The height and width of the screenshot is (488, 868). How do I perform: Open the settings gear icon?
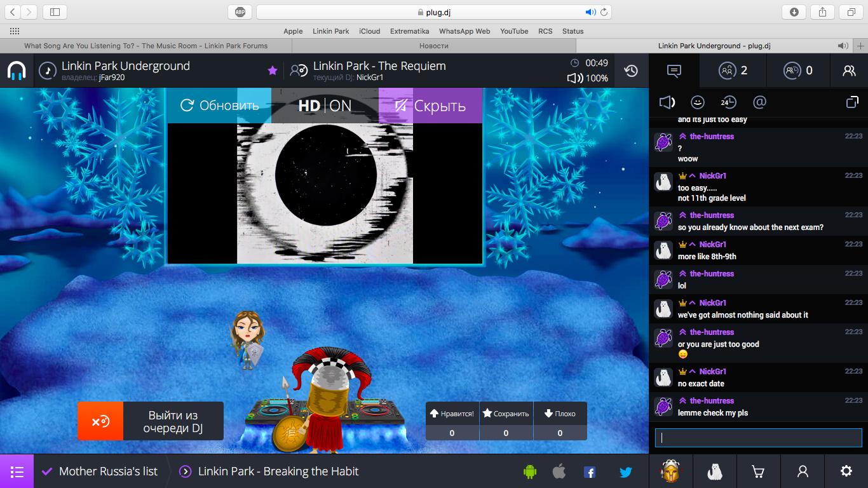(x=846, y=471)
